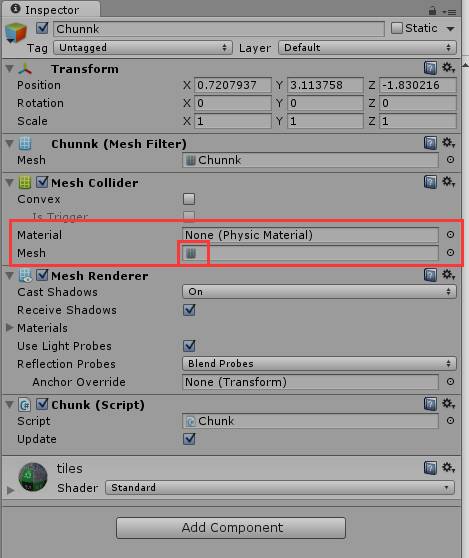Screen dimensions: 469x558
Task: Open the Static flags dropdown arrow
Action: [x=450, y=29]
